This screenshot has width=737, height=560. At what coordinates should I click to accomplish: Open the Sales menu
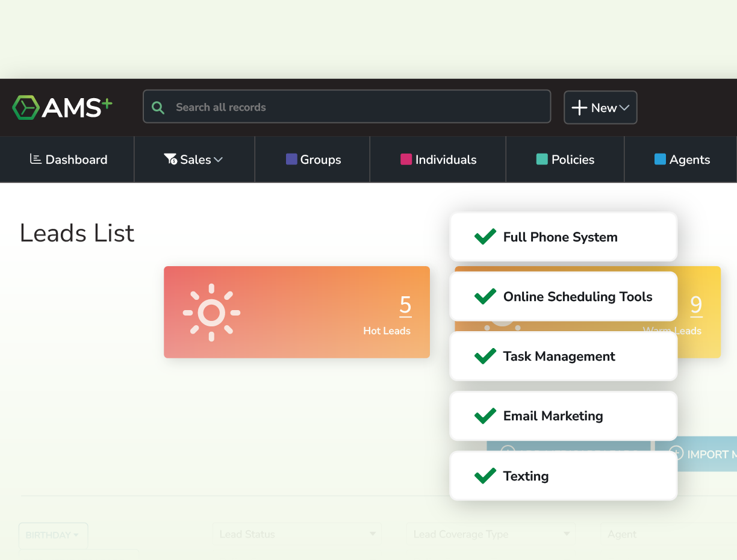(x=194, y=159)
